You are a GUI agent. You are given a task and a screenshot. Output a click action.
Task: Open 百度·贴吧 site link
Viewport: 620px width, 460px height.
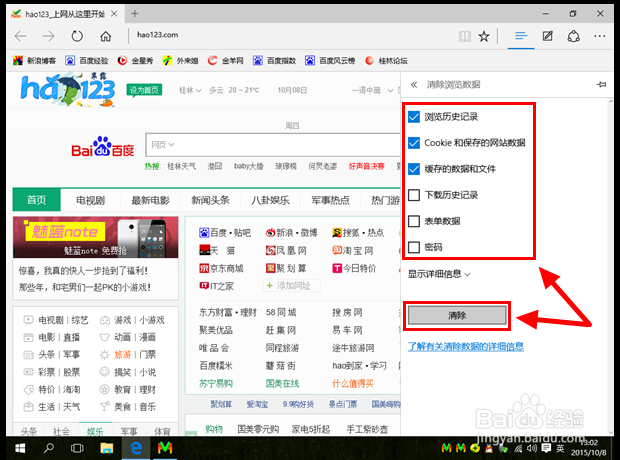tap(225, 233)
